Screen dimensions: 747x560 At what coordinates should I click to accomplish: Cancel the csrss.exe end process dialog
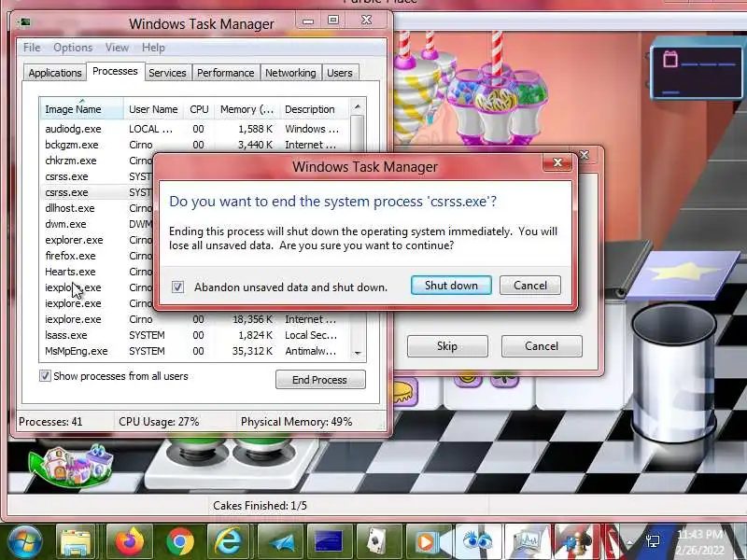click(x=530, y=286)
